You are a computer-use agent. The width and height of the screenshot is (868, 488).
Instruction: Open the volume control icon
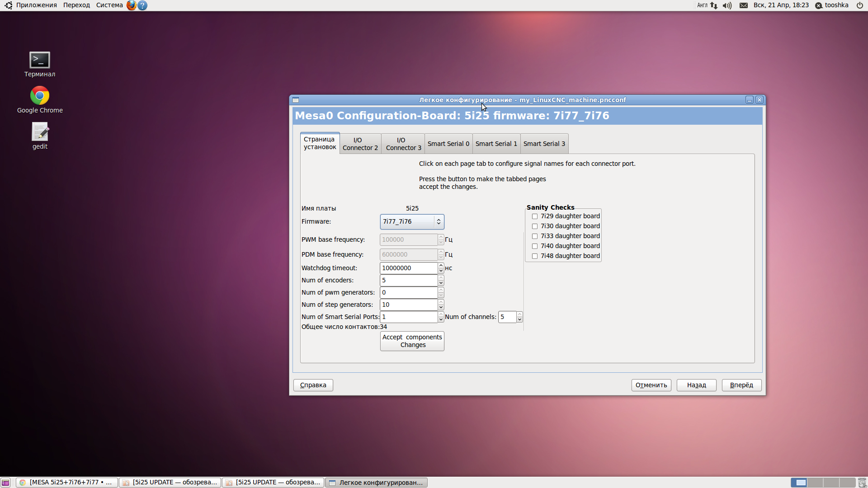[x=727, y=5]
